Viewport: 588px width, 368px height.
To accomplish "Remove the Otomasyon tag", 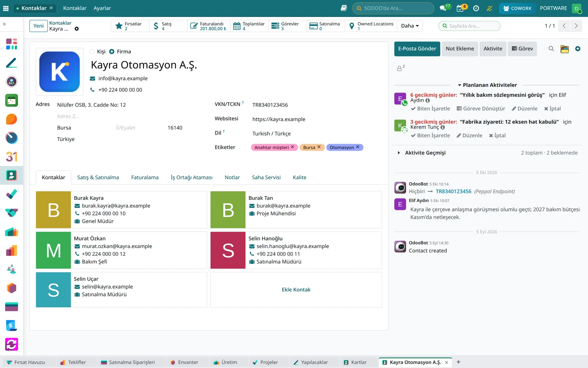I will click(x=358, y=147).
